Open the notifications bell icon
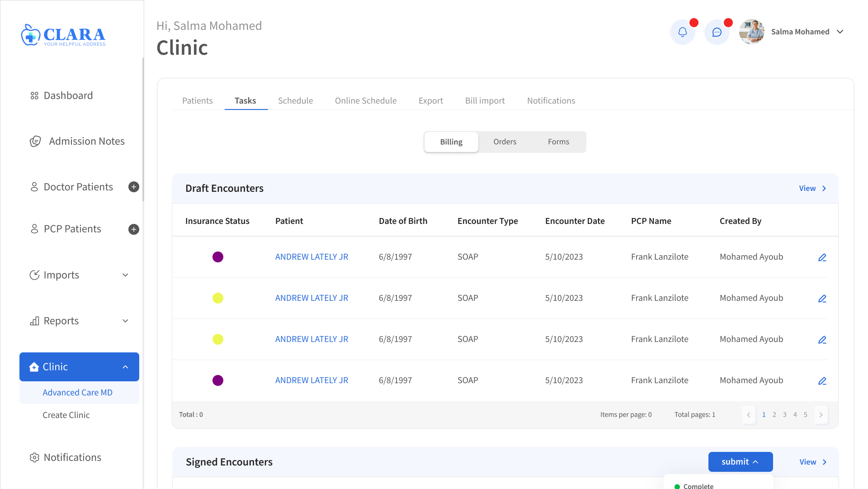The height and width of the screenshot is (489, 868). point(682,32)
